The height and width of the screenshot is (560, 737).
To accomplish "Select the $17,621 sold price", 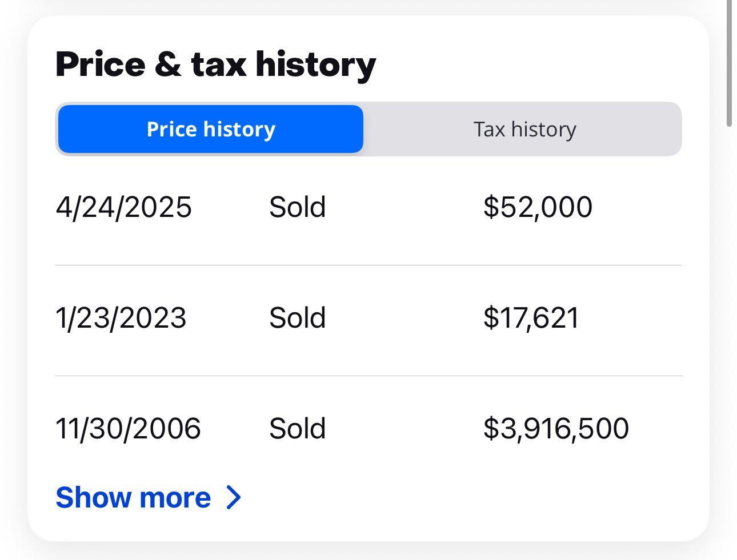I will [531, 317].
